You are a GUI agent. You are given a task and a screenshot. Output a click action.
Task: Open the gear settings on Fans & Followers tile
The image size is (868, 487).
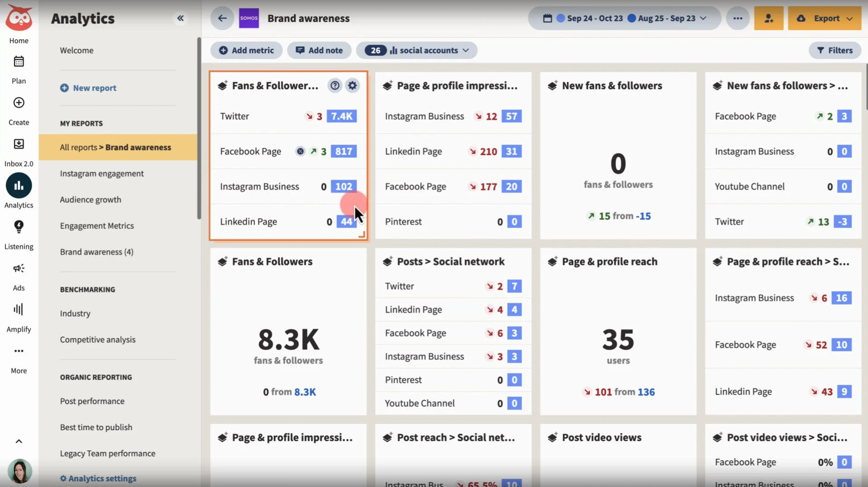(x=352, y=85)
